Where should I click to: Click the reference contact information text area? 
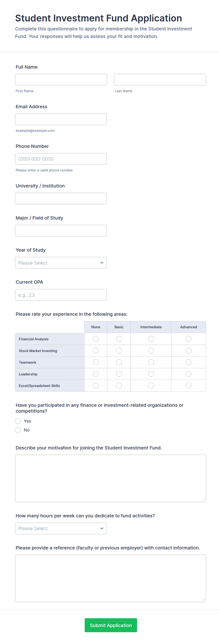click(x=110, y=578)
